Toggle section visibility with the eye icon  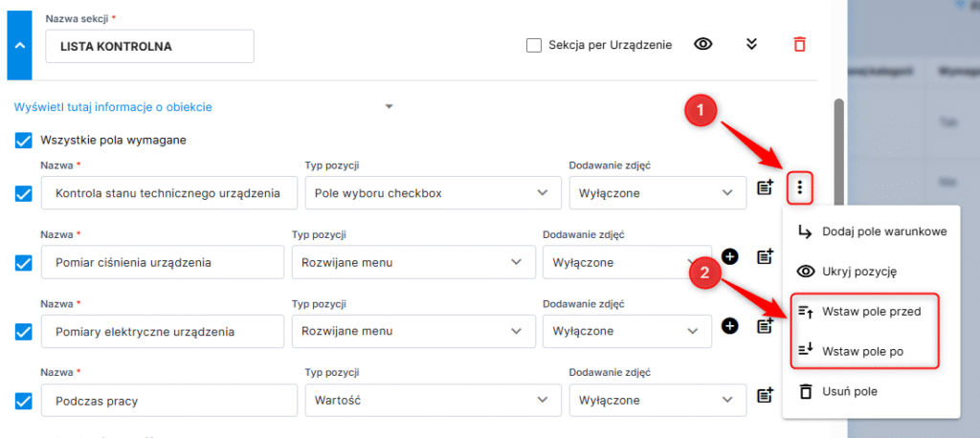(x=704, y=44)
